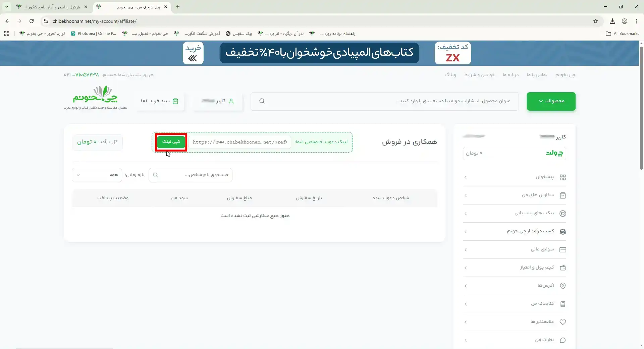This screenshot has width=644, height=349.
Task: Click the user profile icon in header
Action: tap(231, 101)
